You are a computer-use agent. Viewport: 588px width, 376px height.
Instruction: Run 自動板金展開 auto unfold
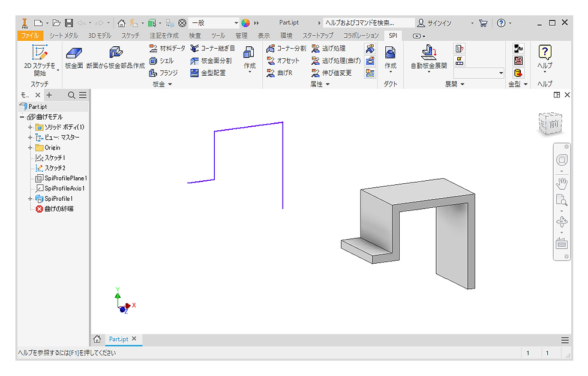428,58
